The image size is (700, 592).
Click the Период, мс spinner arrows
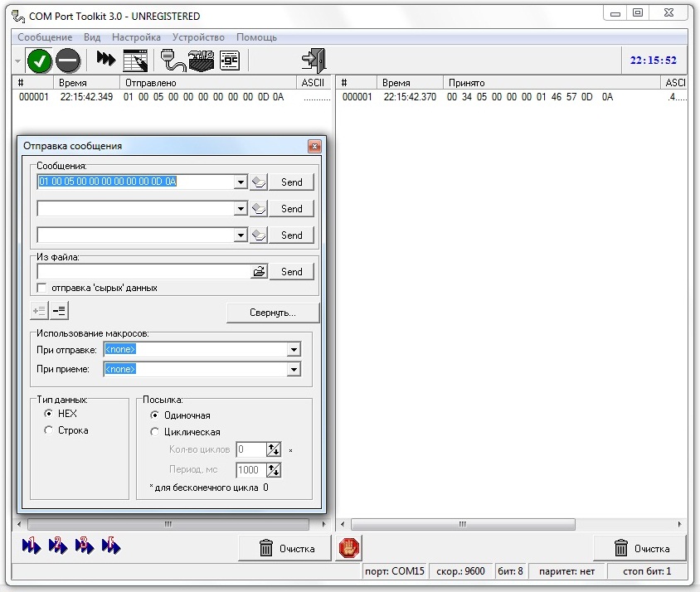click(x=274, y=469)
